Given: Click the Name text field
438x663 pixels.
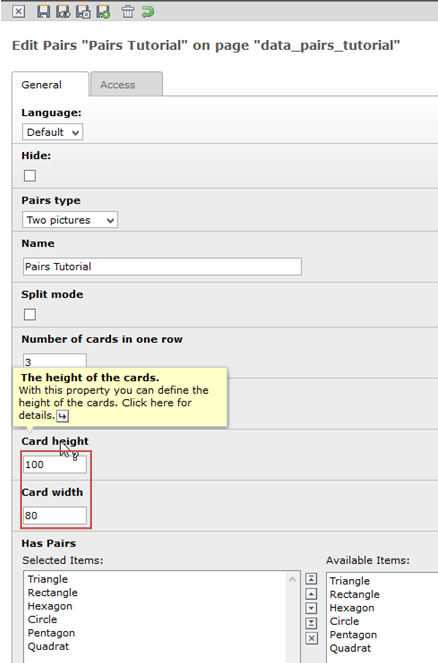Looking at the screenshot, I should point(162,266).
